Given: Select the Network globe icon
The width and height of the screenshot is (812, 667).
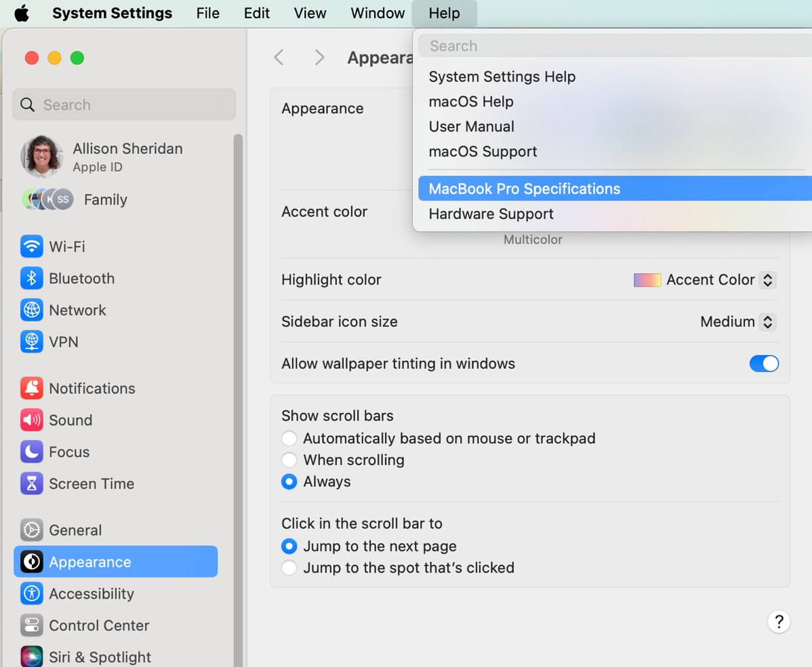Looking at the screenshot, I should click(x=32, y=310).
